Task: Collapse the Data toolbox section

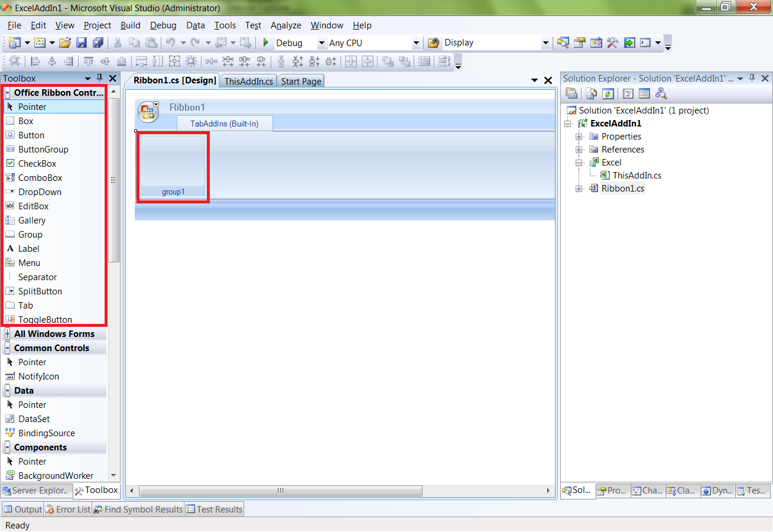Action: click(8, 391)
